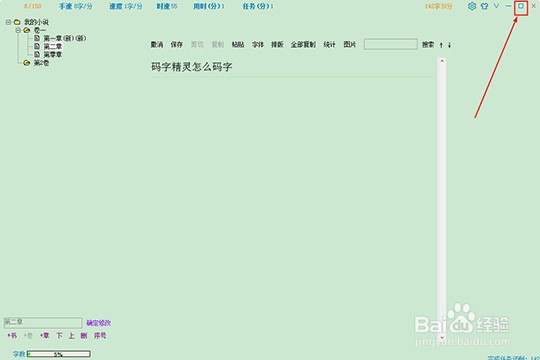Click the 速度 speed stat

click(126, 6)
